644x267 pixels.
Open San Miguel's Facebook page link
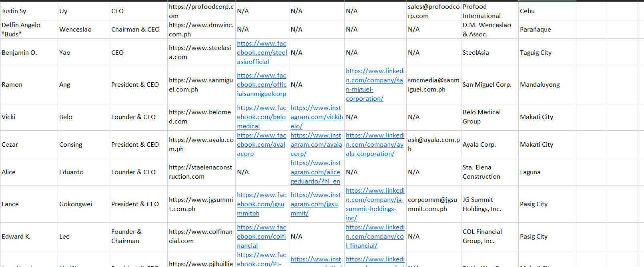point(262,84)
